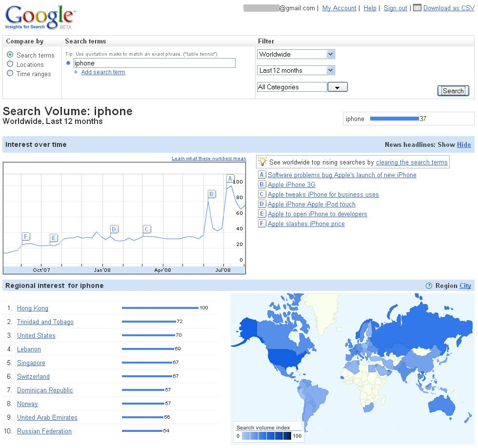This screenshot has height=448, width=478.
Task: Click the plus icon beside Add search term
Action: pyautogui.click(x=76, y=72)
